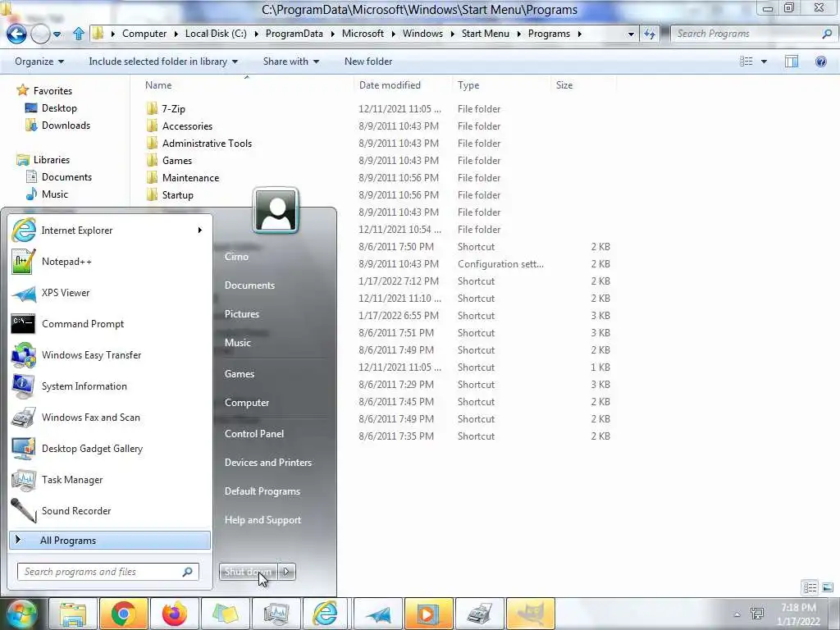Screen dimensions: 840x630
Task: Open recent pages dropdown arrow
Action: pyautogui.click(x=57, y=34)
